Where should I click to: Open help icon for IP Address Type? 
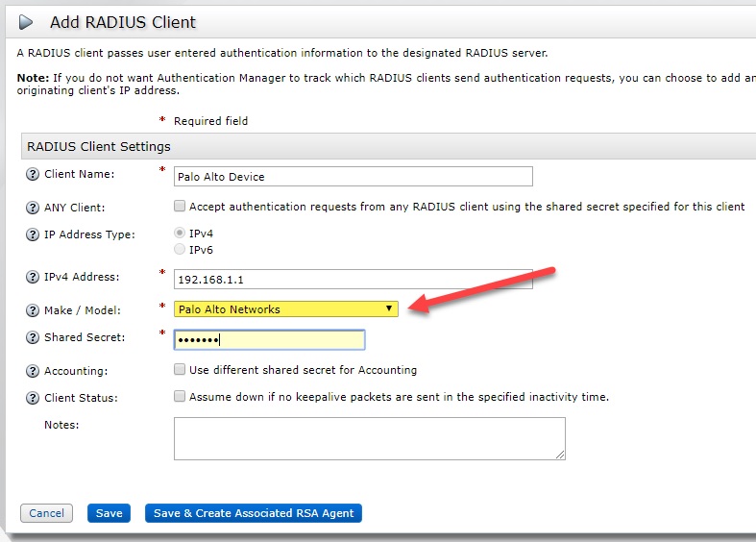pos(33,234)
